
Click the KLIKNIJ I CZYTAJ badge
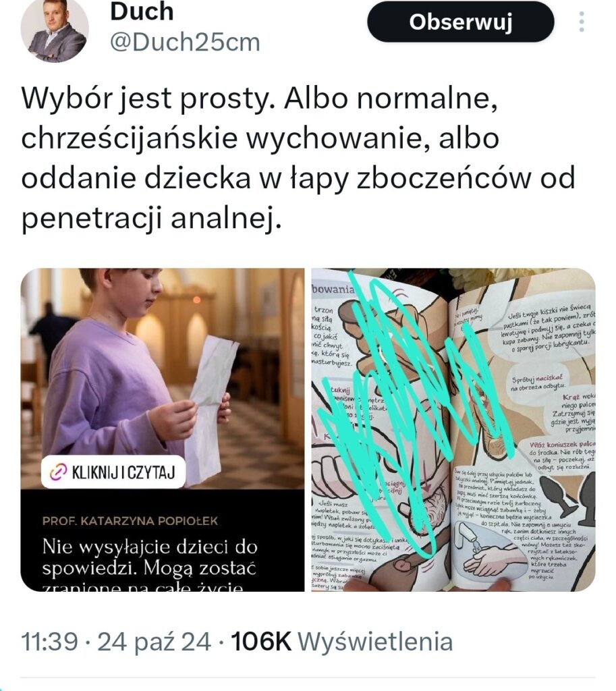(113, 472)
